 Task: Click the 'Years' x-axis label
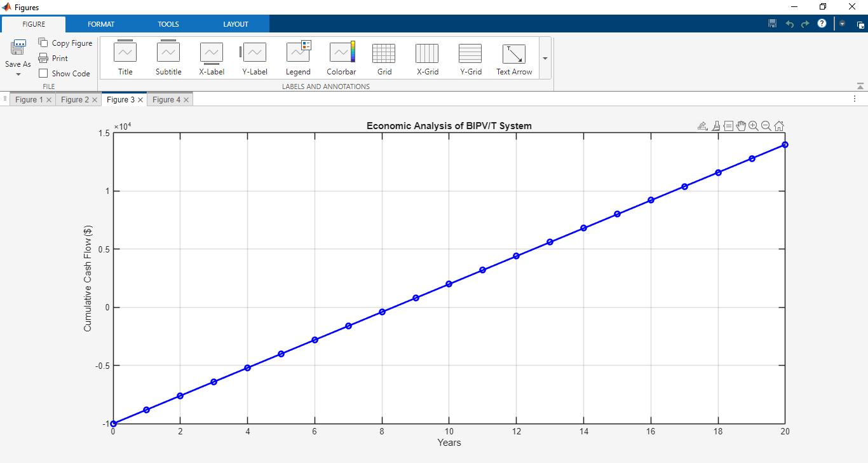click(x=449, y=443)
